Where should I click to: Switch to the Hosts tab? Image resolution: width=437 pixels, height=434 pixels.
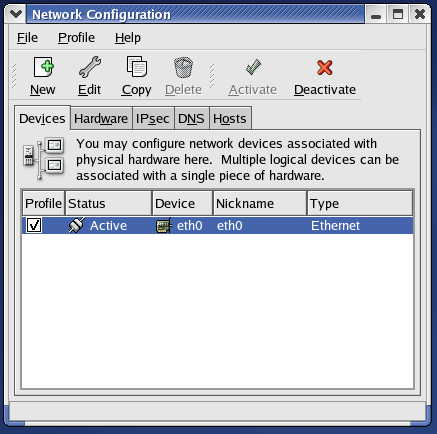230,118
